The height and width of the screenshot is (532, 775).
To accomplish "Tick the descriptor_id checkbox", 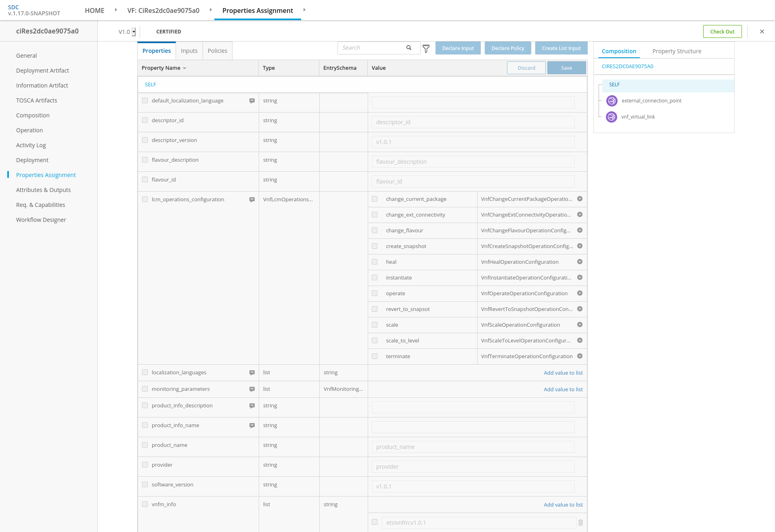I will [x=145, y=120].
